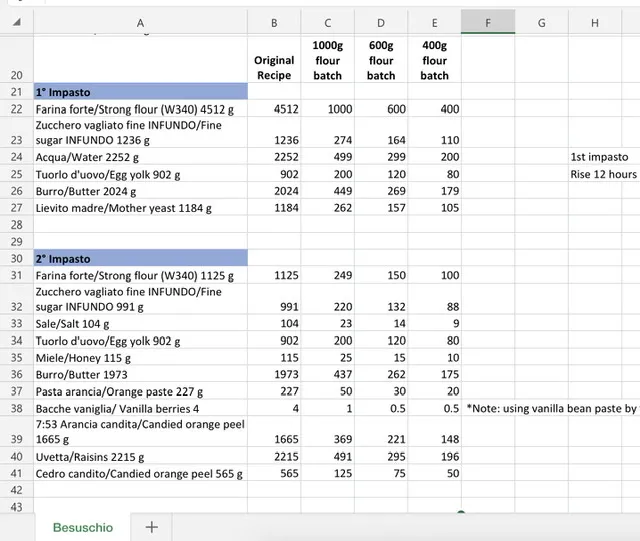This screenshot has height=541, width=640.
Task: Select row 30 header
Action: [x=16, y=259]
